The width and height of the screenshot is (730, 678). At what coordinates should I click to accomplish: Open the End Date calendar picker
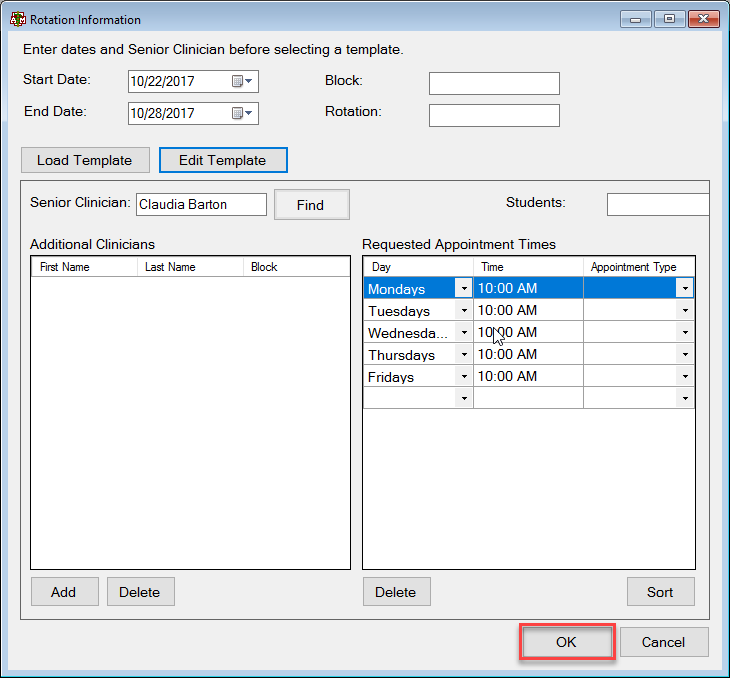pyautogui.click(x=242, y=113)
